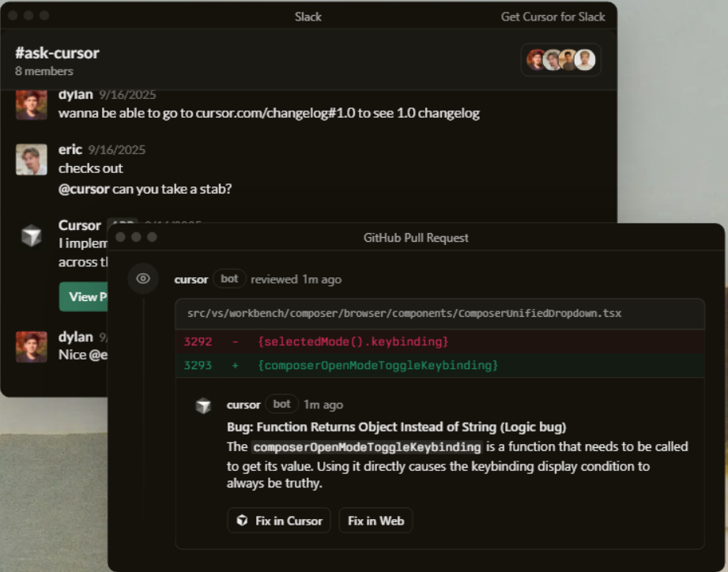Open the channel member avatars group
Image resolution: width=728 pixels, height=572 pixels.
pos(560,60)
